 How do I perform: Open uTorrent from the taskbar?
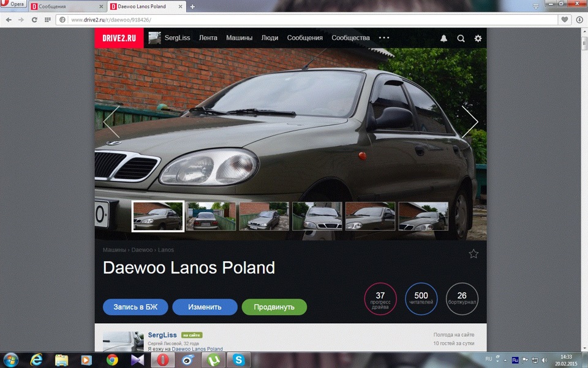[213, 360]
